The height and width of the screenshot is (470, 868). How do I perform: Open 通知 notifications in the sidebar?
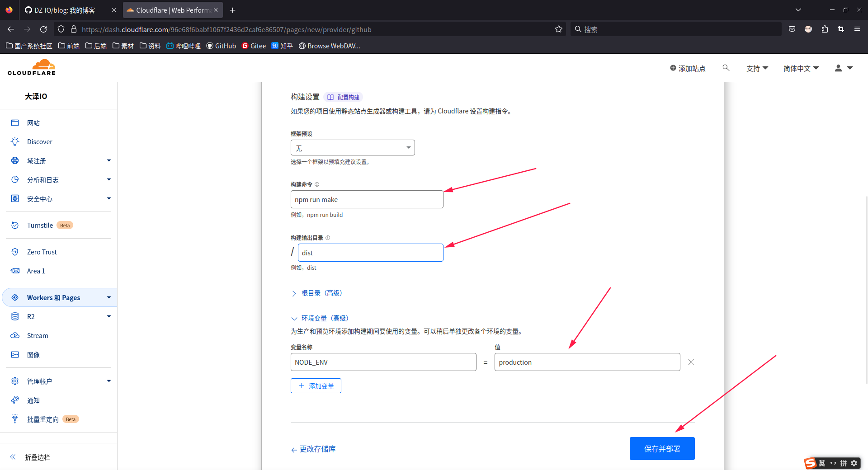pyautogui.click(x=33, y=400)
